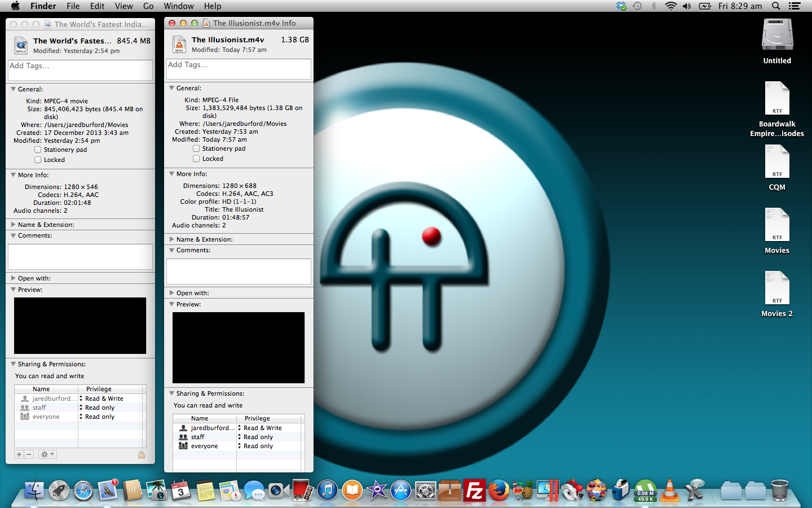Click the permissions lock icon

click(x=142, y=454)
